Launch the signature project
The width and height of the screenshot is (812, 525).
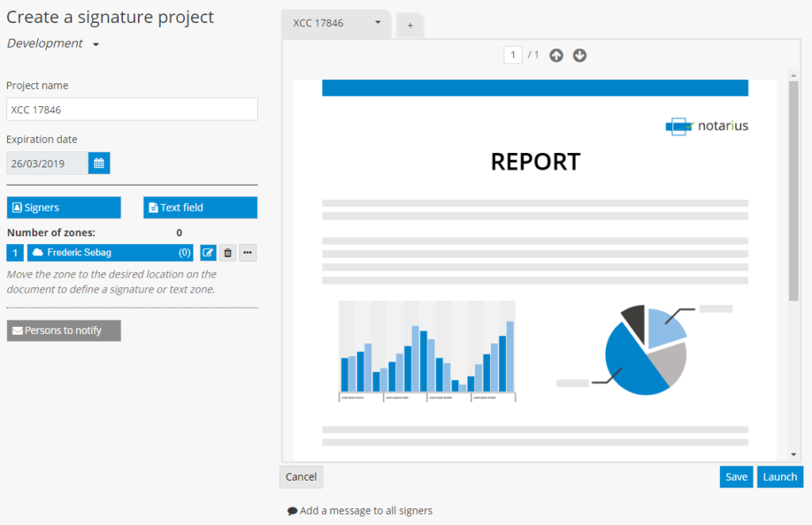coord(780,477)
